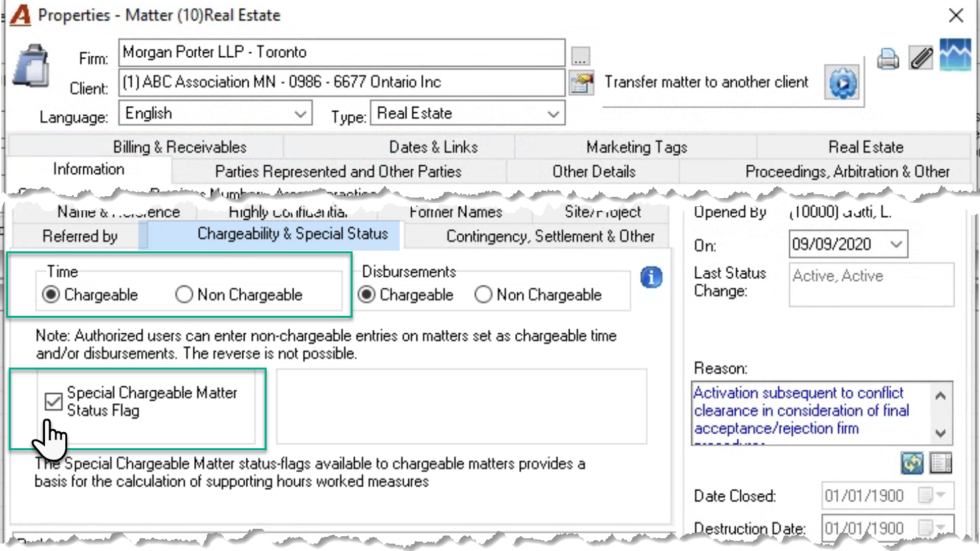This screenshot has height=551, width=980.
Task: Click the Firm browse ellipsis button
Action: click(x=580, y=56)
